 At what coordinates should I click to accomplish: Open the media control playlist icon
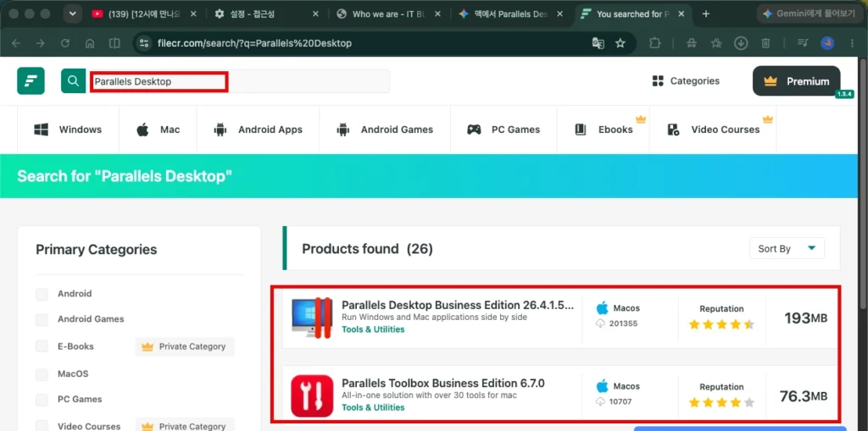tap(803, 43)
